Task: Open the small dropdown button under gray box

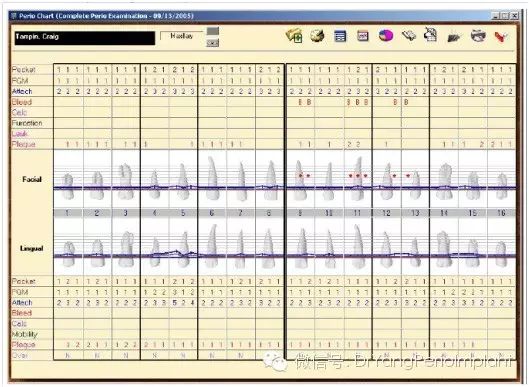Action: point(213,43)
